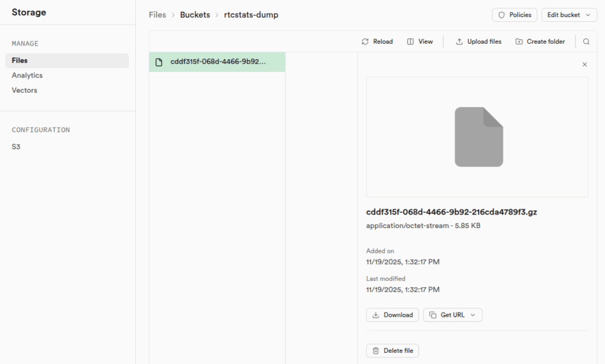Open Vectors in sidebar
This screenshot has width=605, height=364.
24,90
